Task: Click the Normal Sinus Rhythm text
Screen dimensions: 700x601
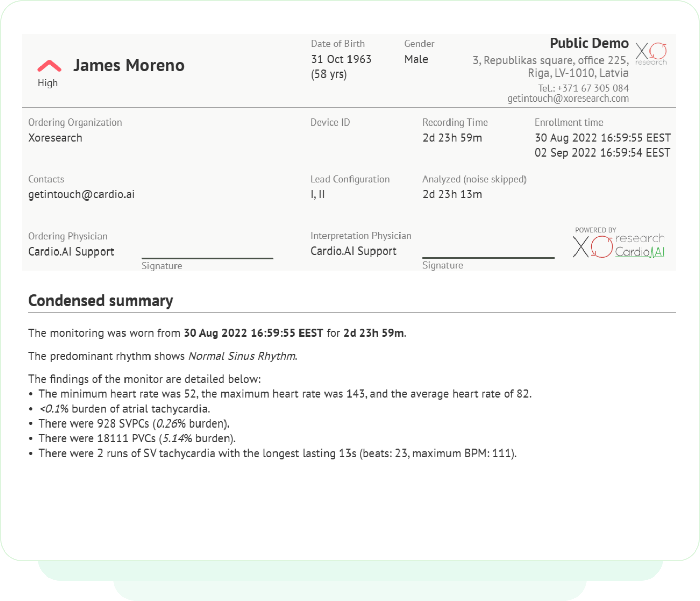Action: pos(242,356)
